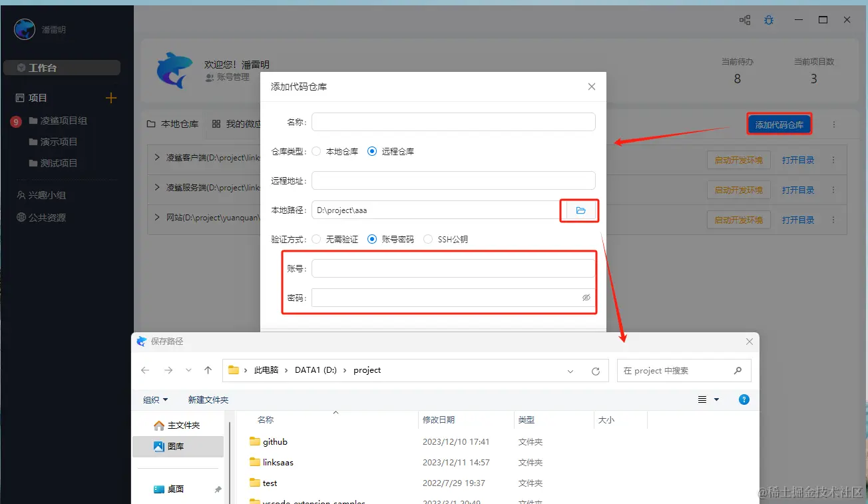Click the browse folder icon beside 本地路径
Image resolution: width=868 pixels, height=504 pixels.
coord(580,210)
